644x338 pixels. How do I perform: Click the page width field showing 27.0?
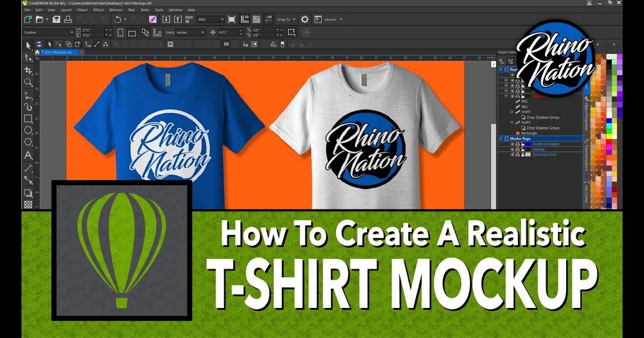click(x=92, y=30)
